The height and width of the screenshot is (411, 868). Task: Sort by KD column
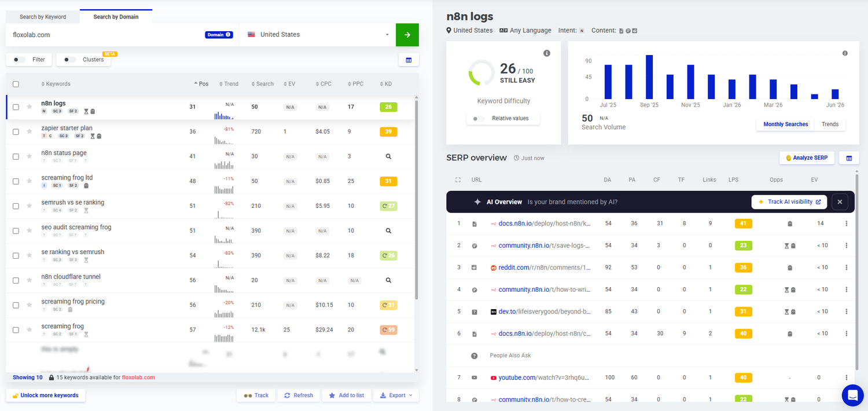(x=386, y=84)
